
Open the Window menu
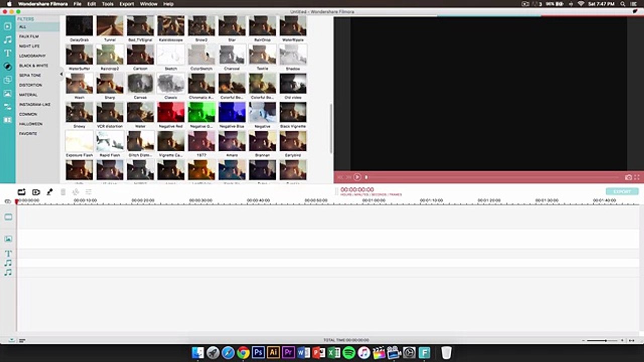click(x=149, y=4)
